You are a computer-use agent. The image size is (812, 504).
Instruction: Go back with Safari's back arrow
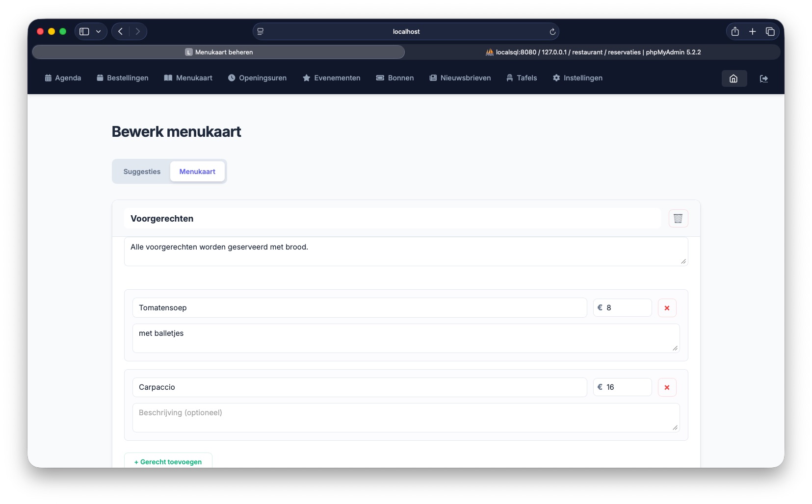(120, 31)
